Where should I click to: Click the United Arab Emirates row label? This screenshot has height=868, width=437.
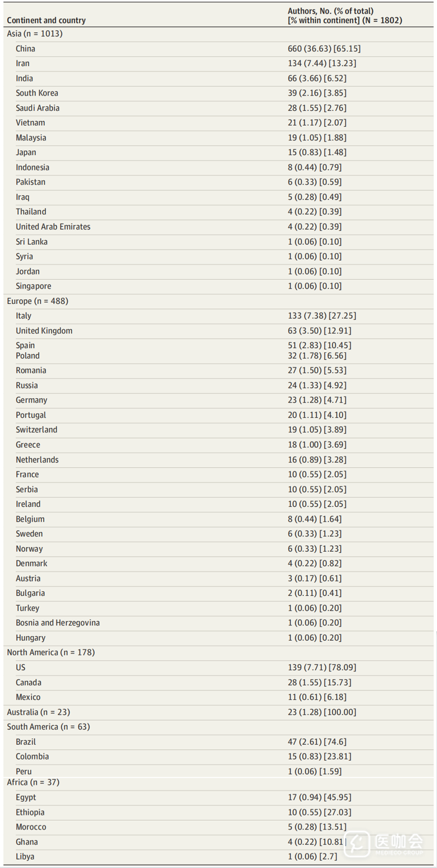[53, 227]
